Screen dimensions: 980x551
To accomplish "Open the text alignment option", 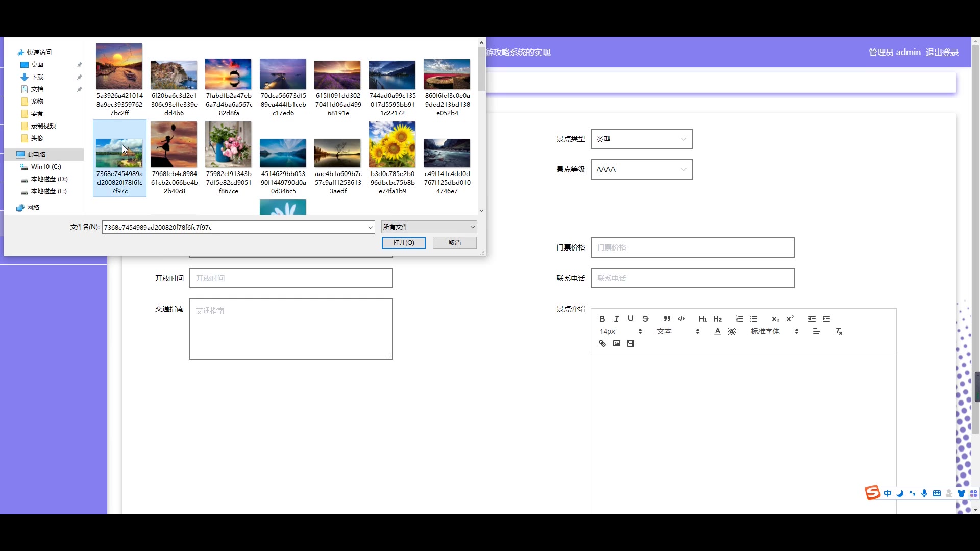I will [816, 331].
